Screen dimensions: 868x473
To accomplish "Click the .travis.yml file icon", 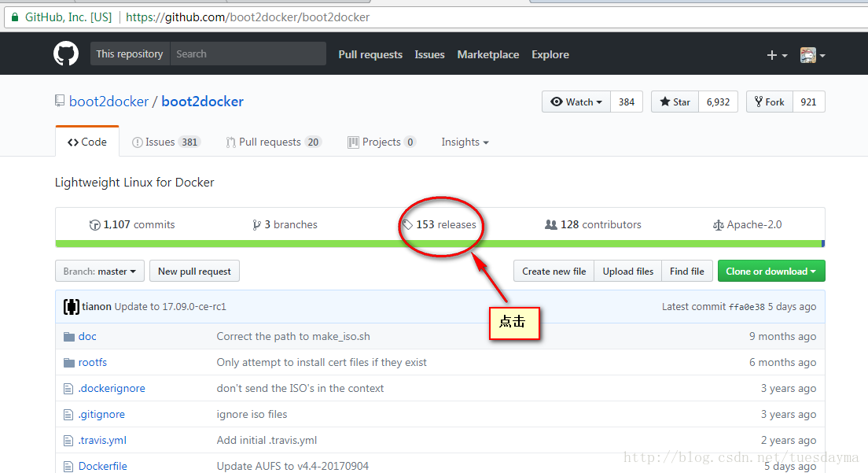I will coord(68,440).
